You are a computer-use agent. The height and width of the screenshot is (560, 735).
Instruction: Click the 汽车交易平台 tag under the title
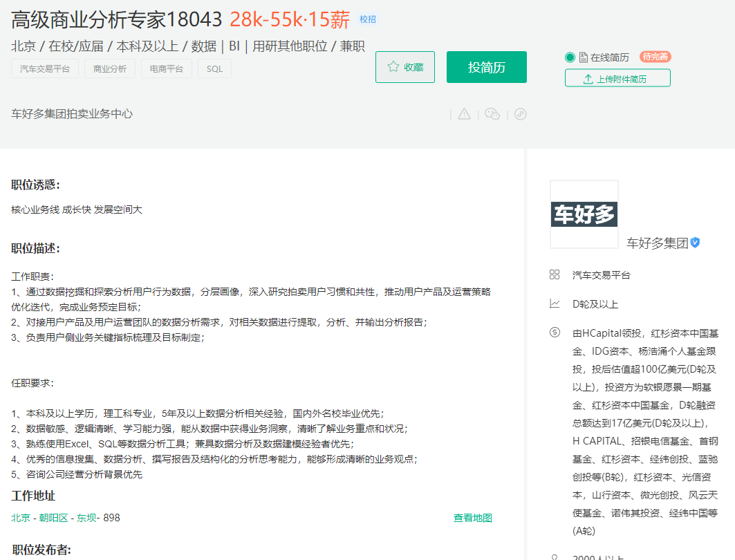[45, 68]
